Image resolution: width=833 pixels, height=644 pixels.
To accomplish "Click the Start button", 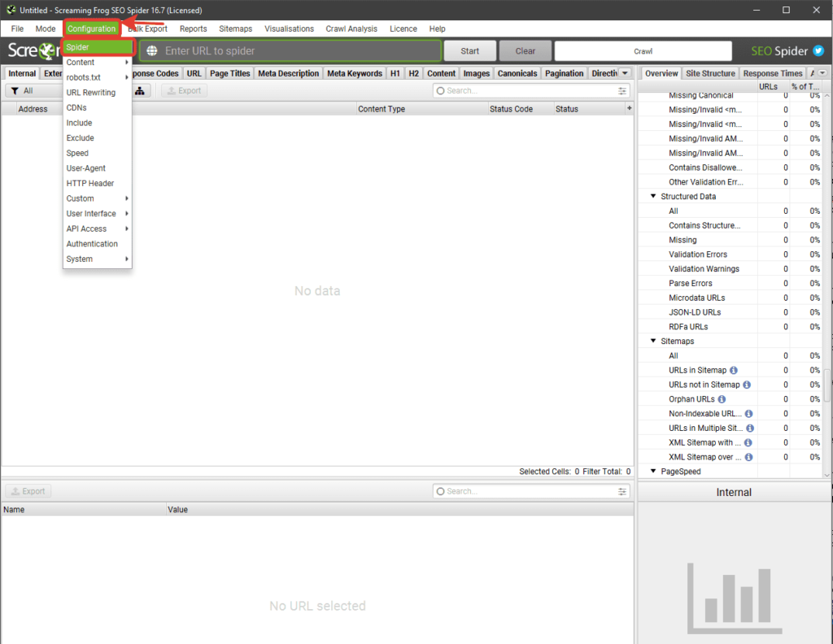I will pyautogui.click(x=469, y=51).
